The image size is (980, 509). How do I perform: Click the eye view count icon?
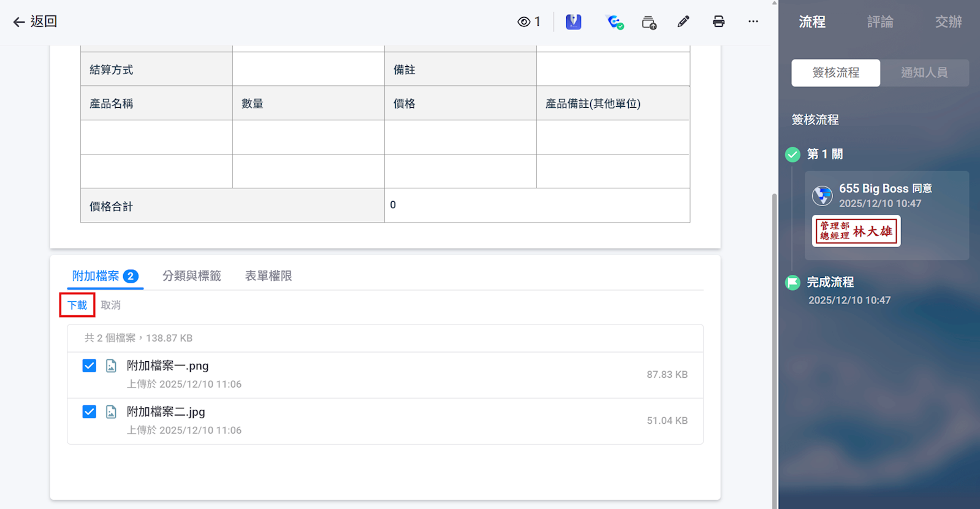click(x=524, y=22)
